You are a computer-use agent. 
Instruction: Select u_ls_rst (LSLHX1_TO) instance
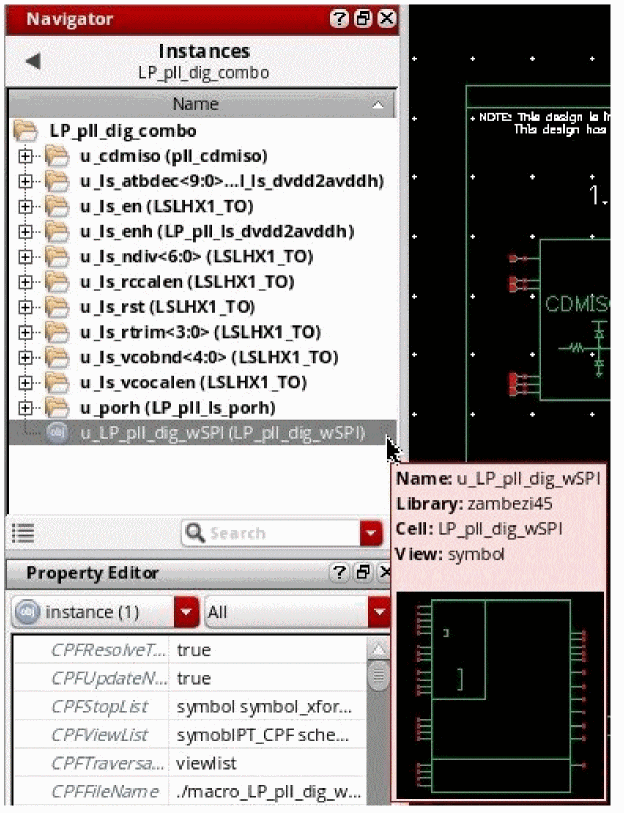167,307
